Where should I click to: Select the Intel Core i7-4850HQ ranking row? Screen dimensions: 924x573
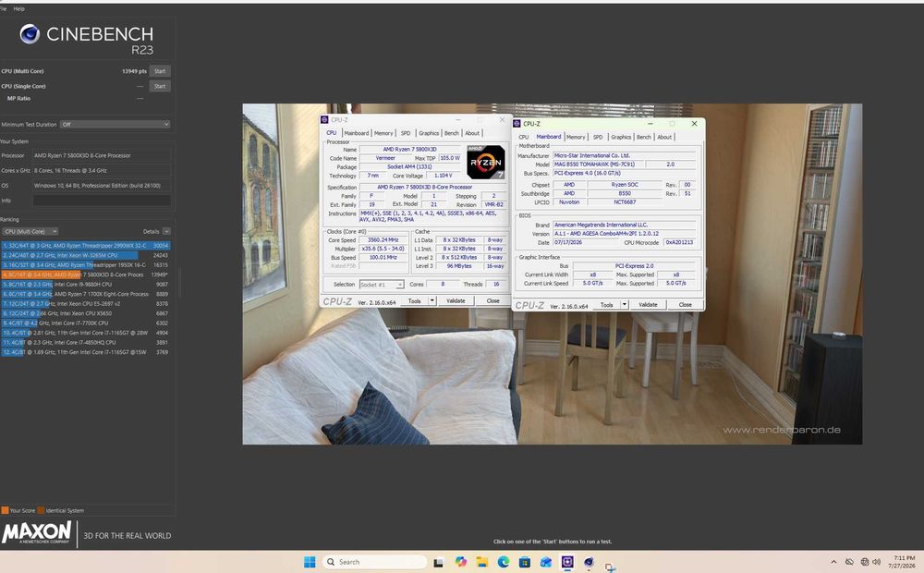[x=85, y=342]
